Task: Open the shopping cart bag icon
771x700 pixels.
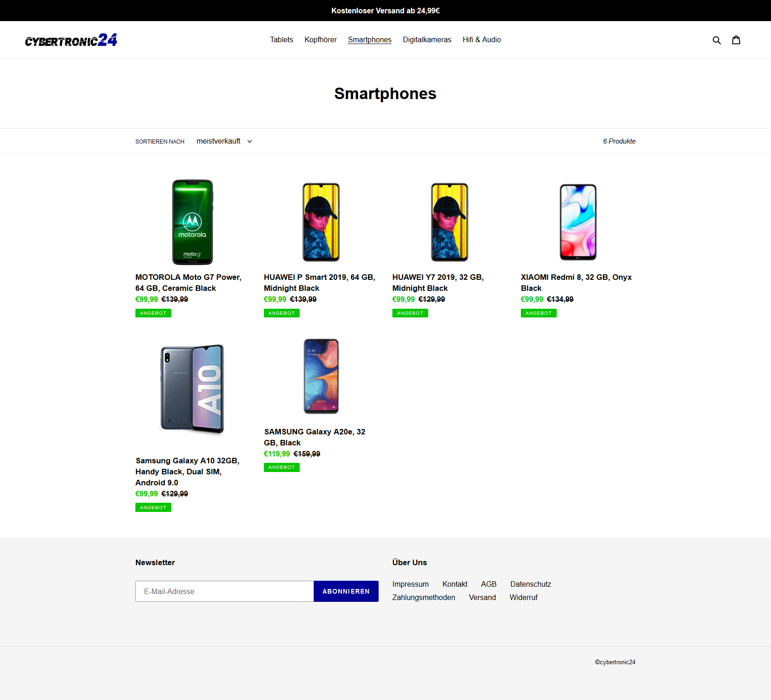Action: click(736, 40)
